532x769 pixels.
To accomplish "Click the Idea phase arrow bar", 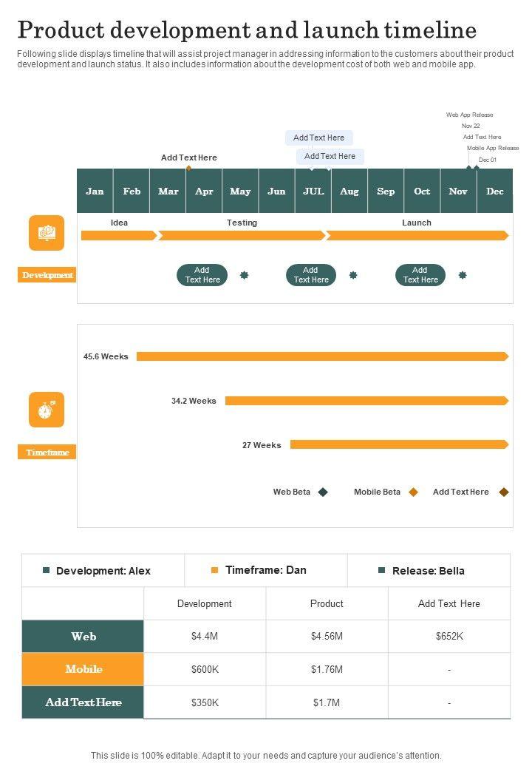I will (x=119, y=236).
